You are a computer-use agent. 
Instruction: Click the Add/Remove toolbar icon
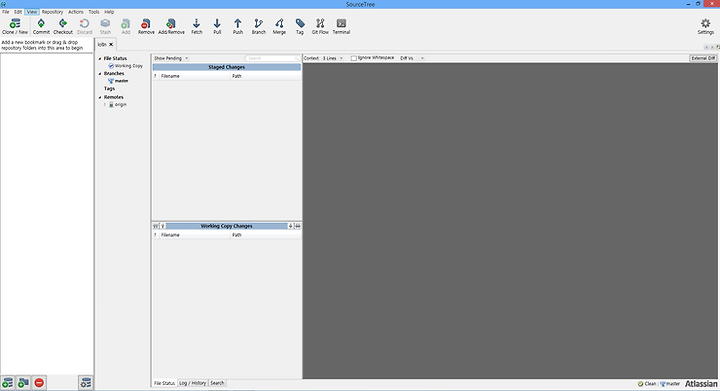tap(171, 26)
